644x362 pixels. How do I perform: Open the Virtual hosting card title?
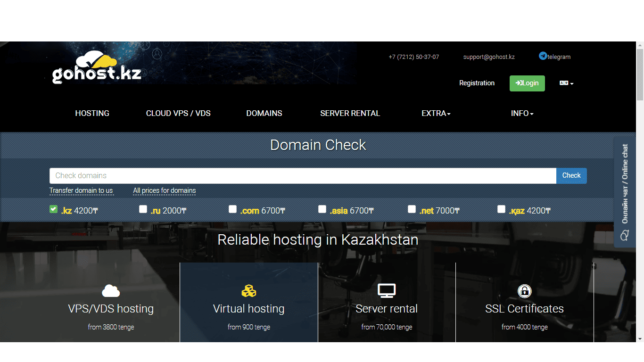[248, 309]
